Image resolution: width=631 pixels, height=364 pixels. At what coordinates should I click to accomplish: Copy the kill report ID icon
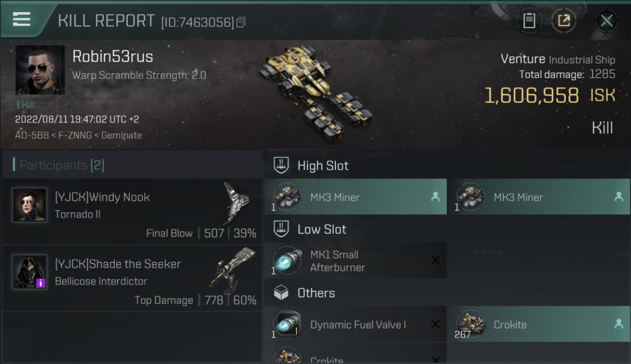click(x=241, y=22)
